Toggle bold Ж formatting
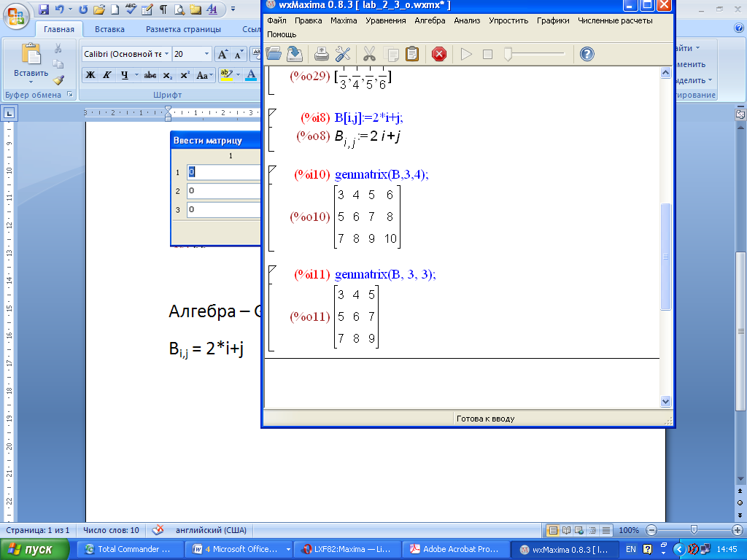This screenshot has height=560, width=747. (x=90, y=75)
